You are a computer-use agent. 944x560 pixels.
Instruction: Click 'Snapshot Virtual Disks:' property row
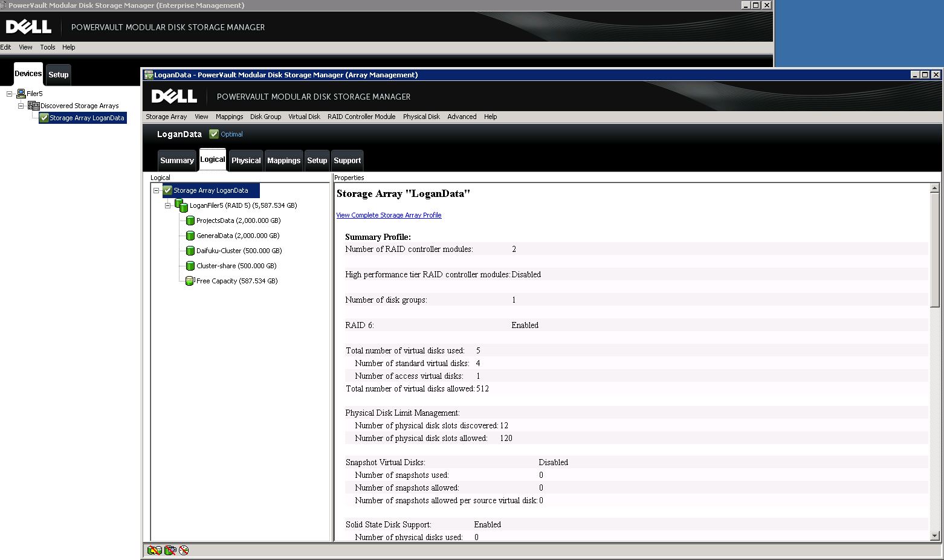pyautogui.click(x=636, y=462)
